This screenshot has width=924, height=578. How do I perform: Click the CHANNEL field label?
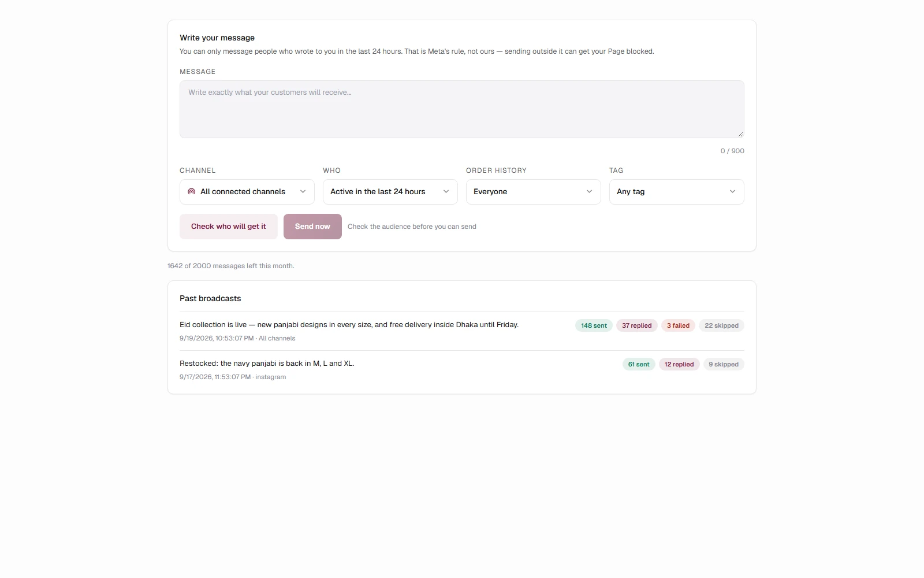tap(198, 171)
